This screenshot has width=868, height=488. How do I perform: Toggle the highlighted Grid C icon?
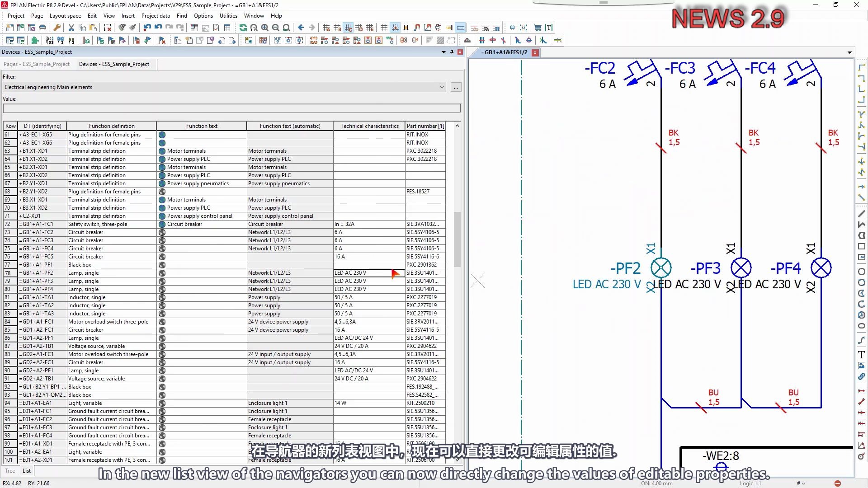click(x=348, y=28)
